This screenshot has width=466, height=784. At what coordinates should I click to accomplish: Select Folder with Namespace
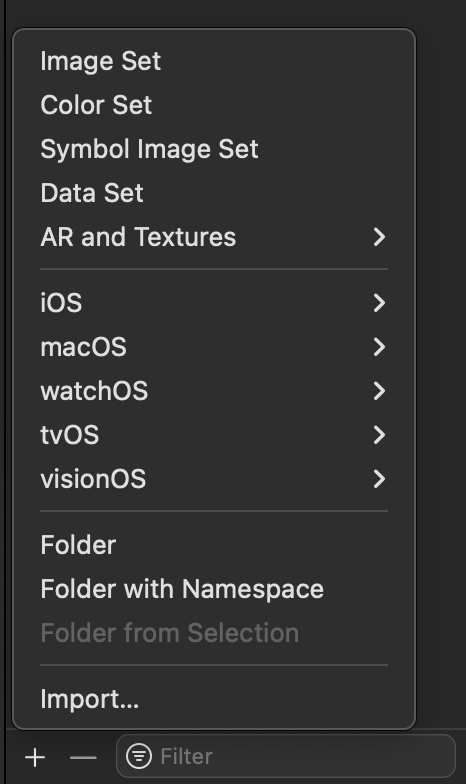tap(214, 589)
